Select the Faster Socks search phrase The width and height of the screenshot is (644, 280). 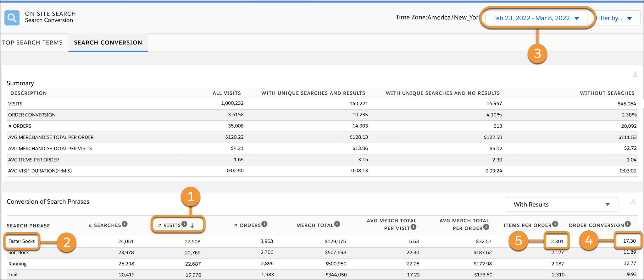(21, 241)
